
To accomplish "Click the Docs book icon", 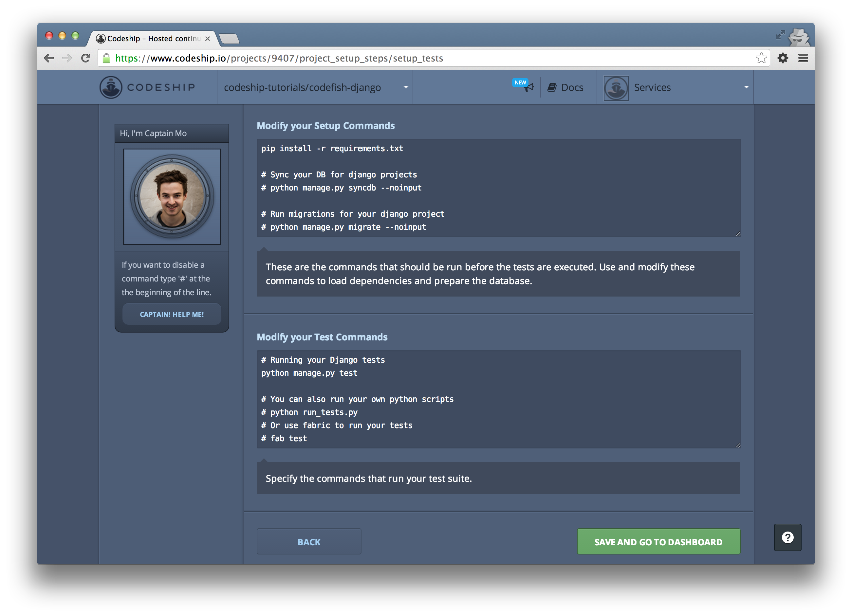I will 551,87.
